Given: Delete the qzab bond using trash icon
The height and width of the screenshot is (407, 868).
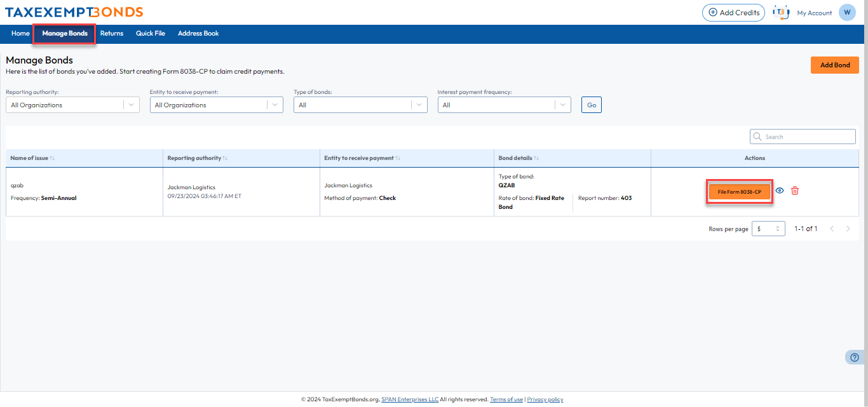Looking at the screenshot, I should point(795,190).
